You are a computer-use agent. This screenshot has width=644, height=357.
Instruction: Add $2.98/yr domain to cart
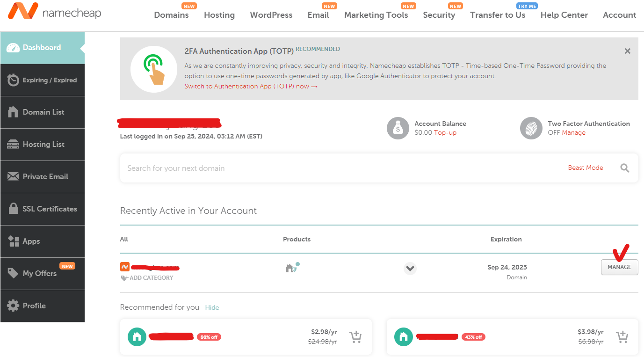pos(356,337)
